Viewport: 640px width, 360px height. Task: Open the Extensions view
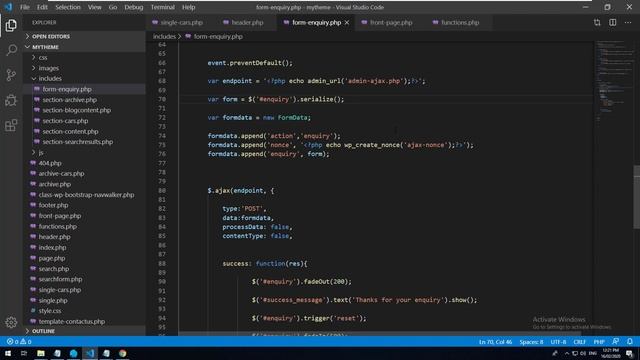click(11, 125)
